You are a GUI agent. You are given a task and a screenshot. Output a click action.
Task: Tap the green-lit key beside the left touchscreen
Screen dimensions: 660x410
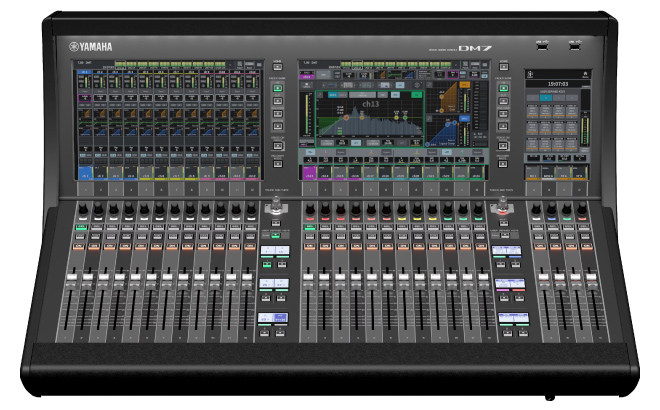click(277, 88)
